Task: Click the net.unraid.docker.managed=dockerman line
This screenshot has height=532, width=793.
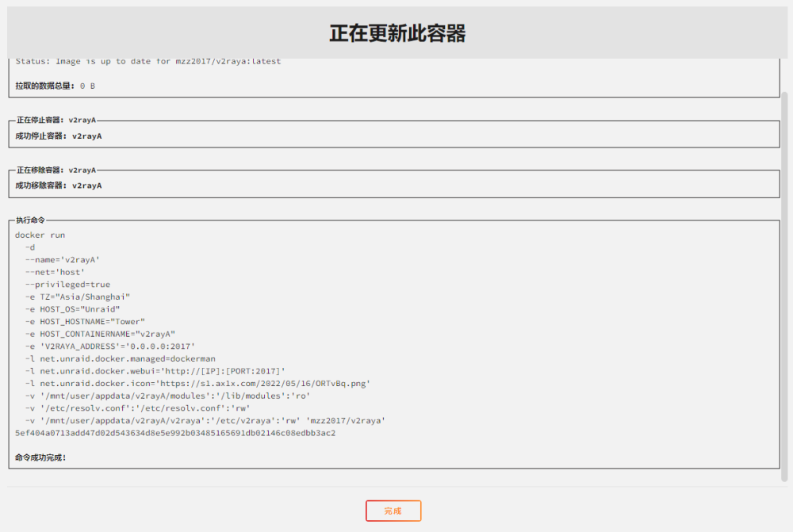Action: pos(121,359)
